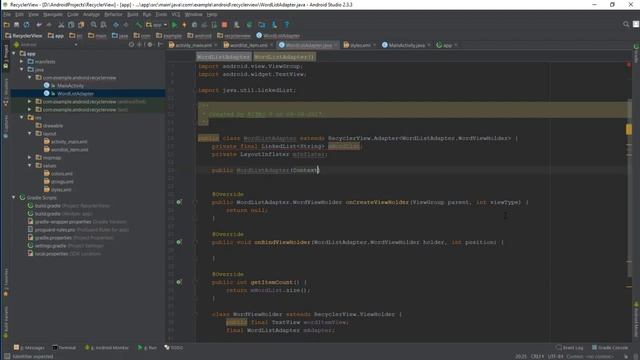Image resolution: width=640 pixels, height=360 pixels.
Task: Click override gutter icon beside onBindViewHolder
Action: click(x=179, y=242)
